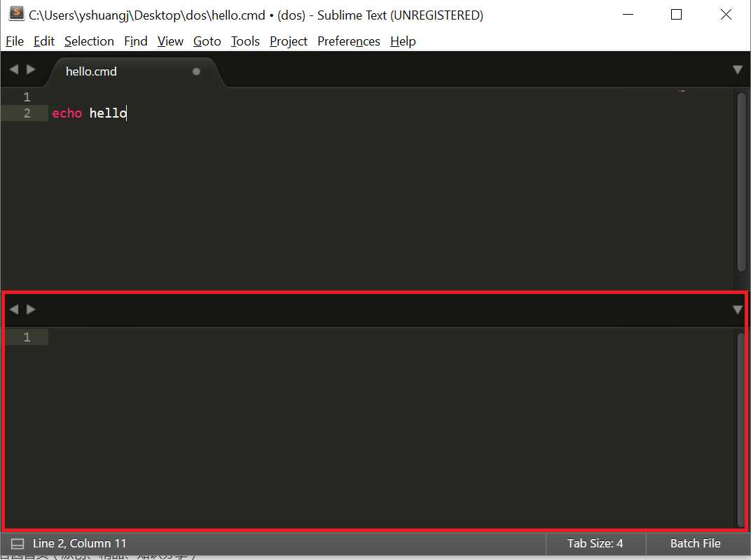The height and width of the screenshot is (560, 751).
Task: Click bottom pane vertical scrollbar
Action: [x=741, y=429]
